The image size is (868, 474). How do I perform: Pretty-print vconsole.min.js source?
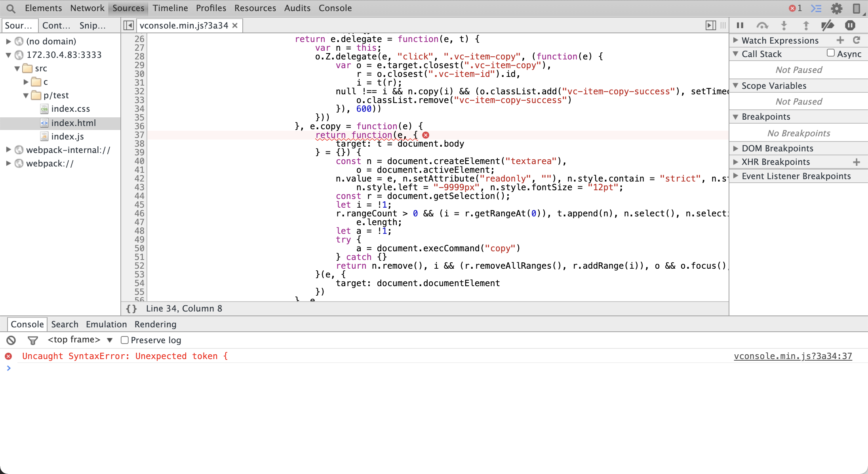(x=131, y=308)
